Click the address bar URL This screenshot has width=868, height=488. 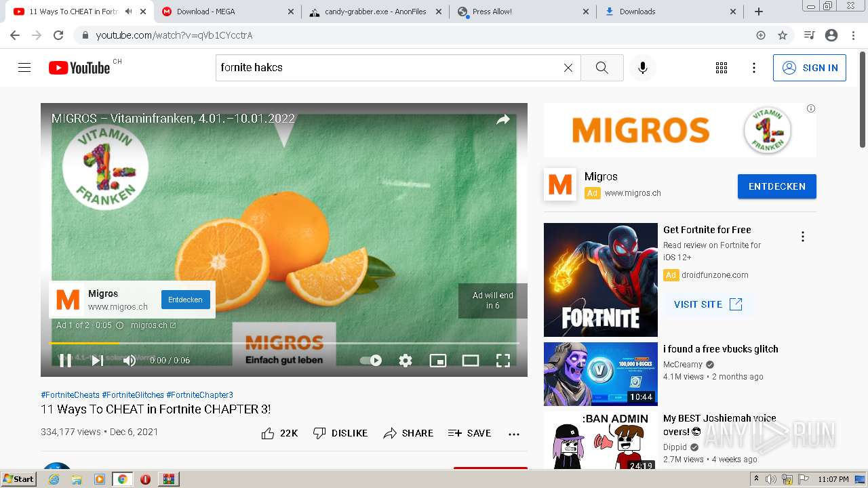(174, 35)
